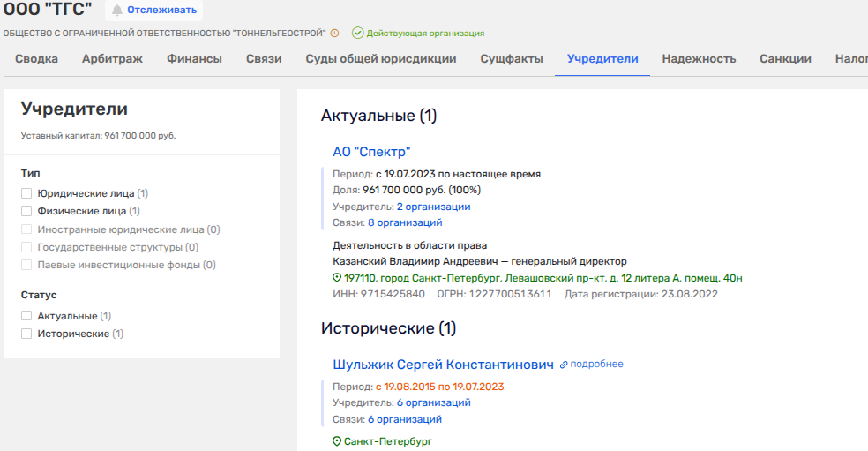
Task: Click the clock icon after the full company name
Action: (334, 34)
